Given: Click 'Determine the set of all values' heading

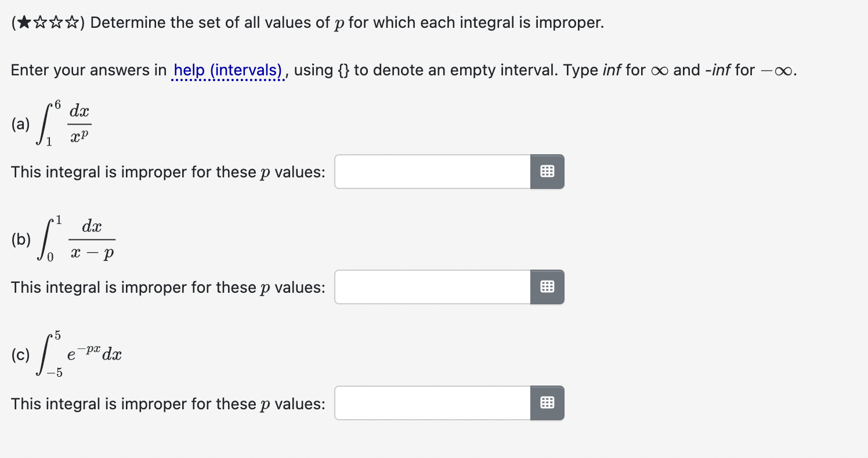Looking at the screenshot, I should [347, 23].
